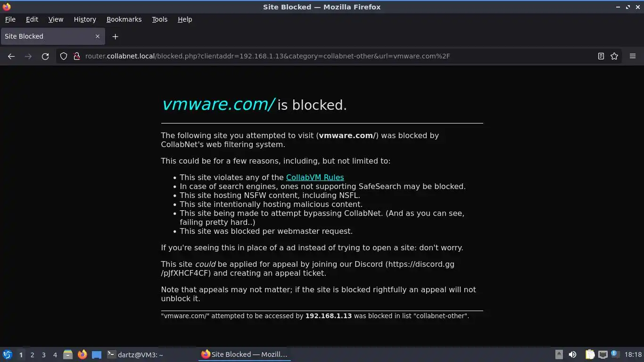Maximize or restore the Firefox window
The height and width of the screenshot is (362, 644).
coord(628,7)
